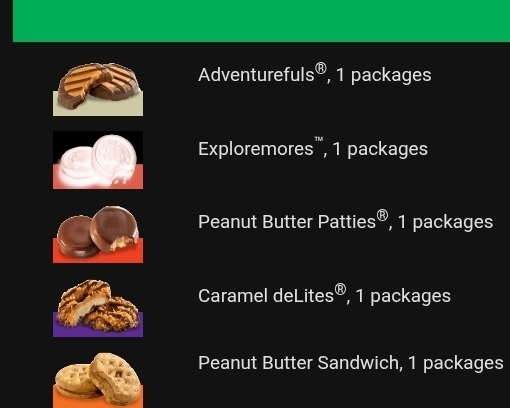Viewport: 510px width, 408px height.
Task: Click the TM symbol after Exploremores
Action: point(319,139)
